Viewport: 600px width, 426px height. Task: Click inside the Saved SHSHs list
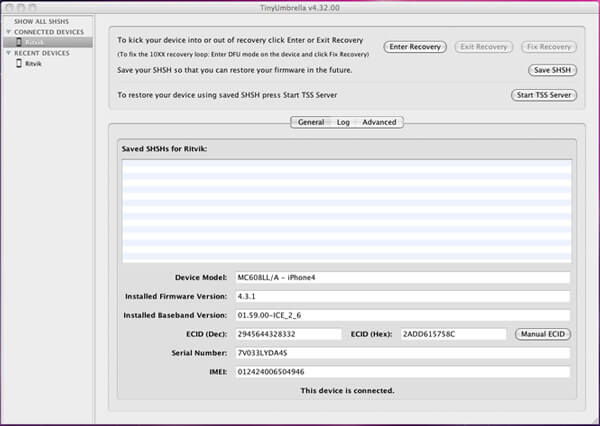[x=346, y=208]
